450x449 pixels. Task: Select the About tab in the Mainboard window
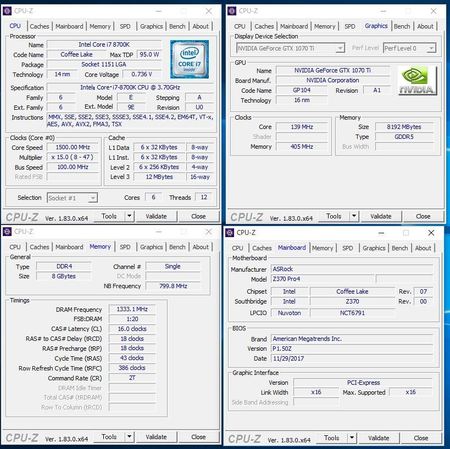(x=423, y=248)
